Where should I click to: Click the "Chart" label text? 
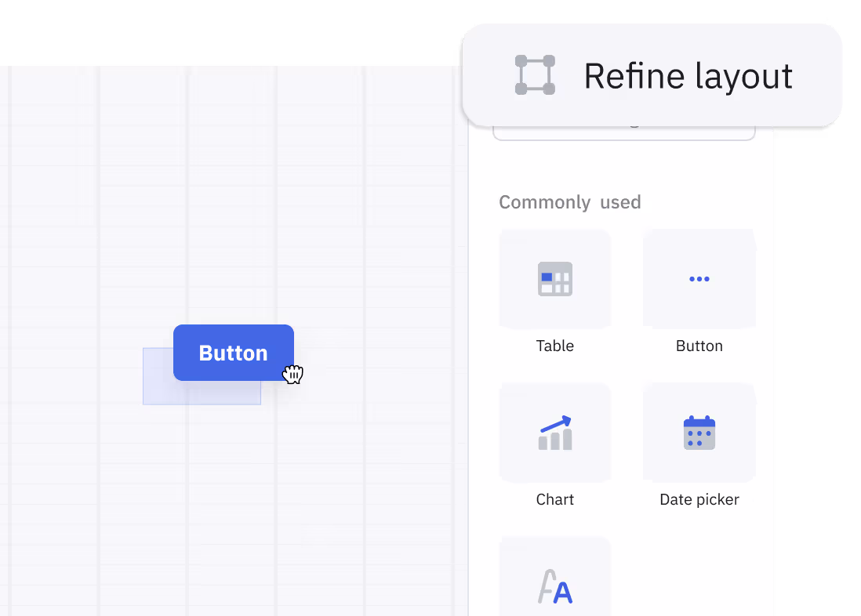click(555, 499)
